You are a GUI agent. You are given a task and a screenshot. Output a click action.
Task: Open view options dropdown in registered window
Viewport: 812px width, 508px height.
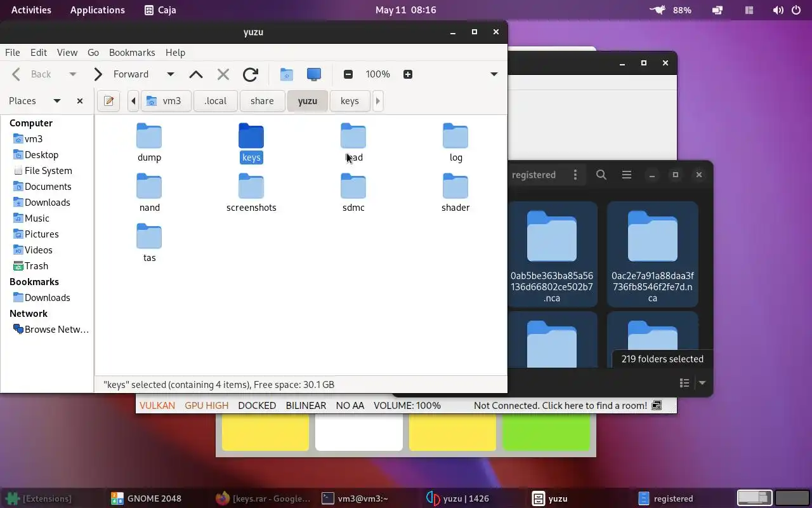(702, 383)
